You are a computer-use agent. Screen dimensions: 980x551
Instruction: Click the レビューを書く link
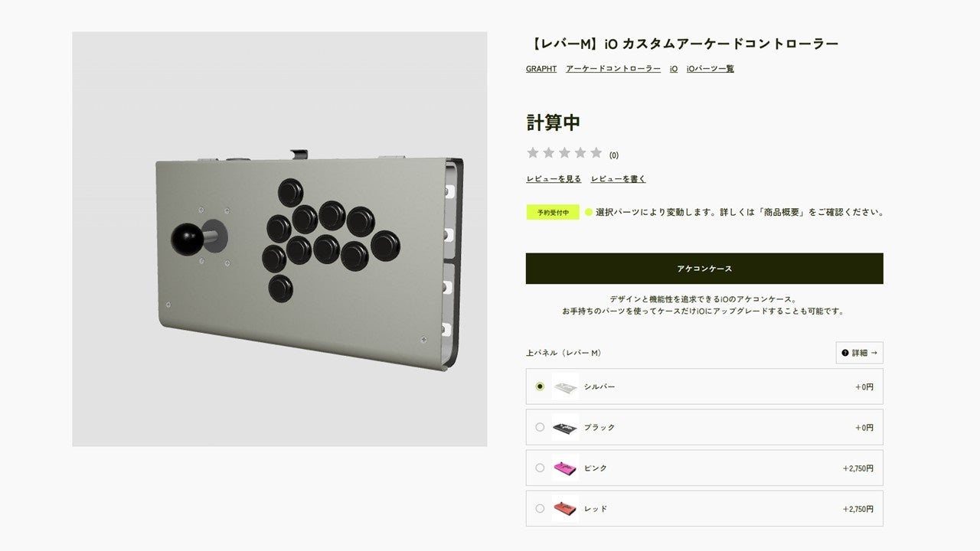[618, 178]
